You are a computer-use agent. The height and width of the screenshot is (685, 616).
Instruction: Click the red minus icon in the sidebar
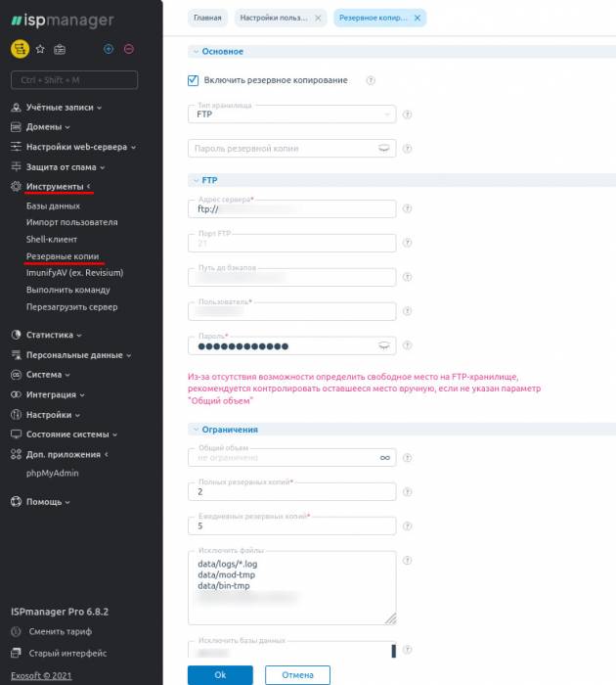[129, 49]
